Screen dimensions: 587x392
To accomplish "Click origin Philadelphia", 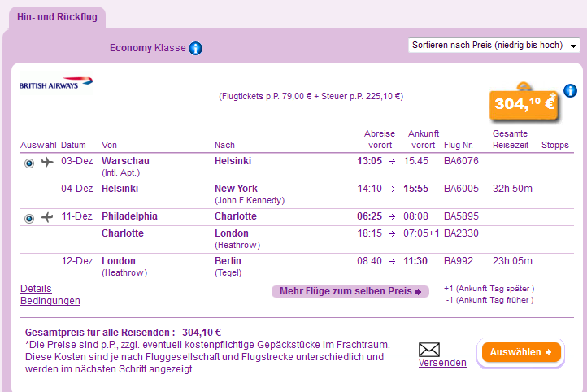I will click(x=129, y=216).
